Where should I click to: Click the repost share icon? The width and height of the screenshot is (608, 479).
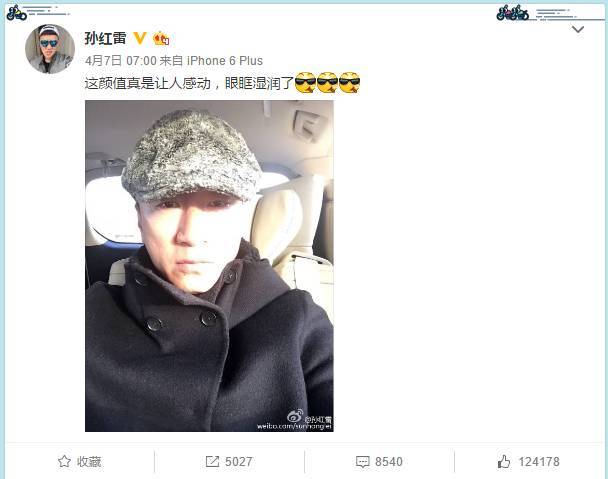[212, 461]
